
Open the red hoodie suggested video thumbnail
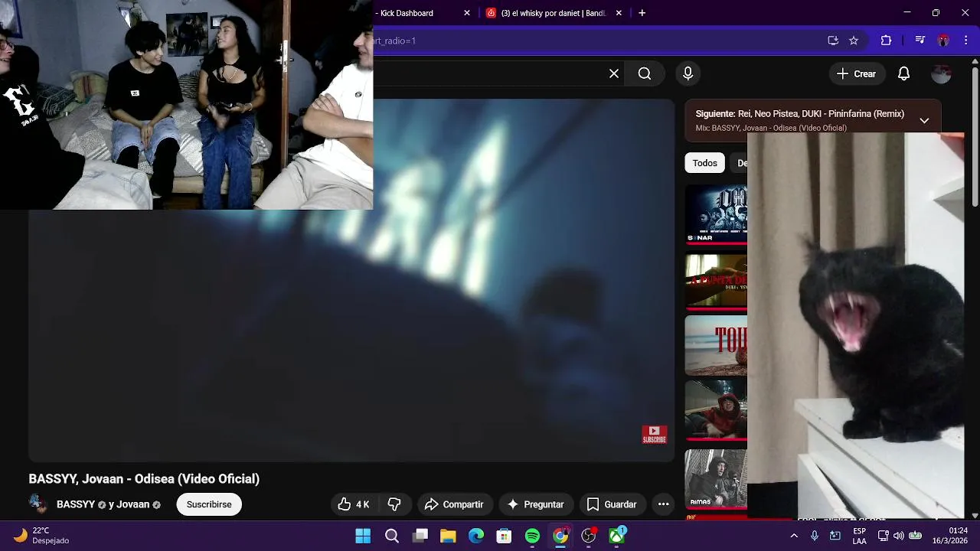(x=716, y=410)
